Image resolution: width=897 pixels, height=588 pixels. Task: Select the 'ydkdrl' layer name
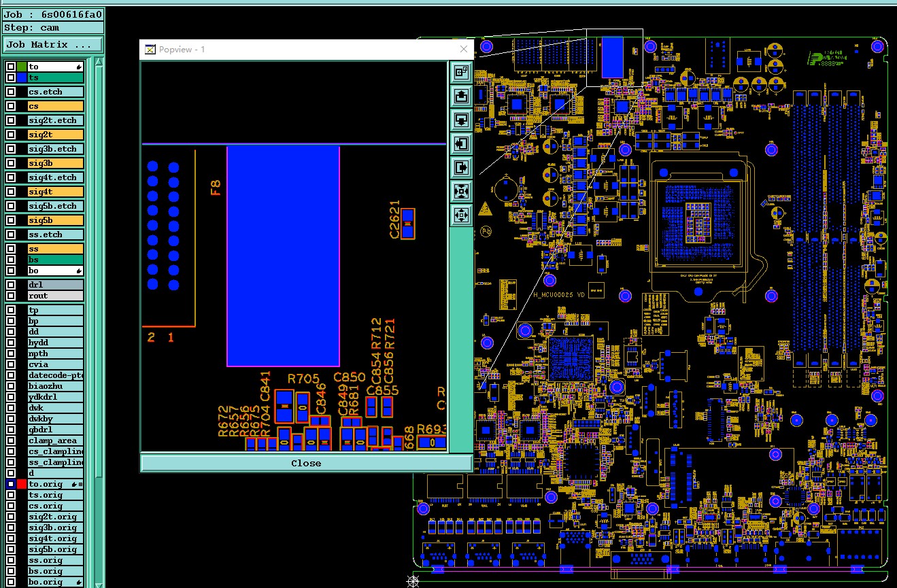[56, 397]
